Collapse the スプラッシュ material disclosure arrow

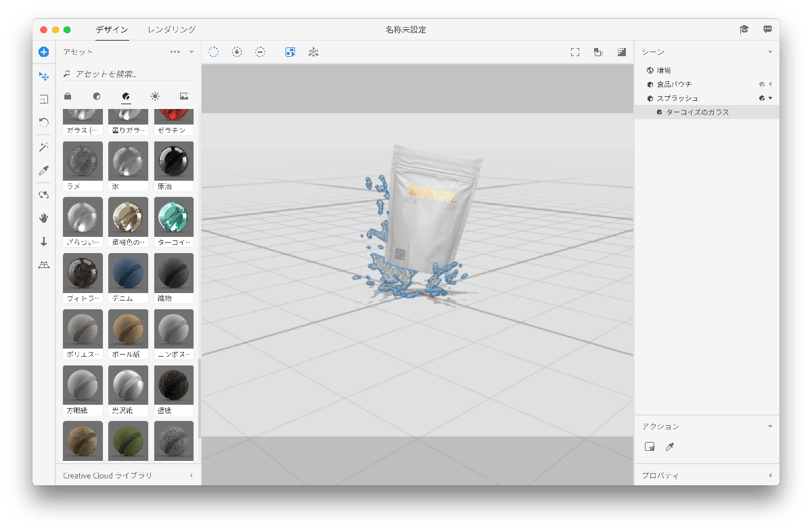(x=770, y=99)
